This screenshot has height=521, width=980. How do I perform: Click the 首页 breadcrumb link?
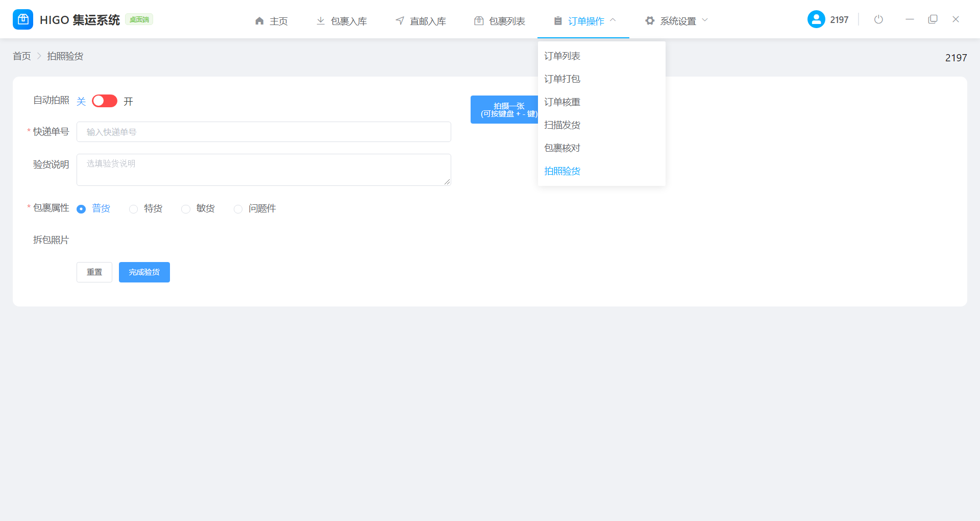point(22,56)
